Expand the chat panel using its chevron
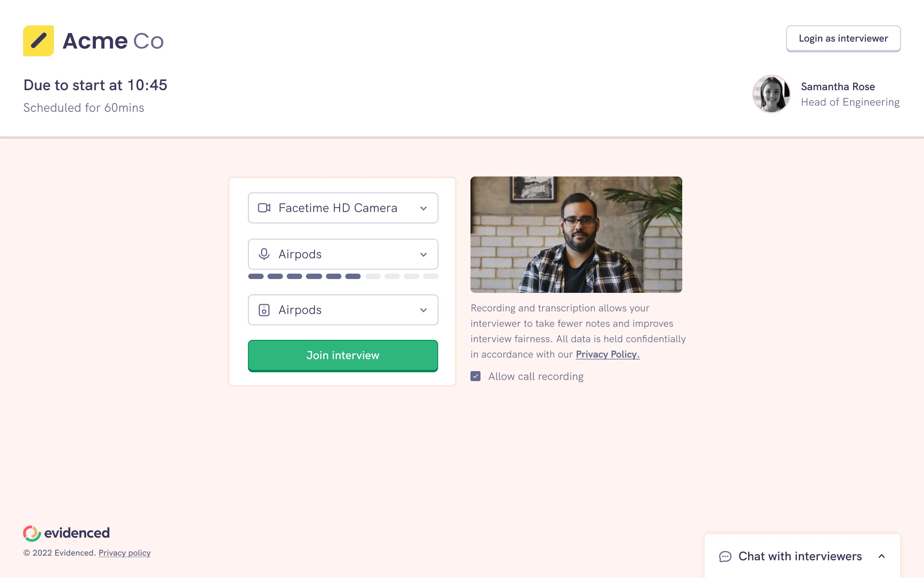924x578 pixels. 882,556
